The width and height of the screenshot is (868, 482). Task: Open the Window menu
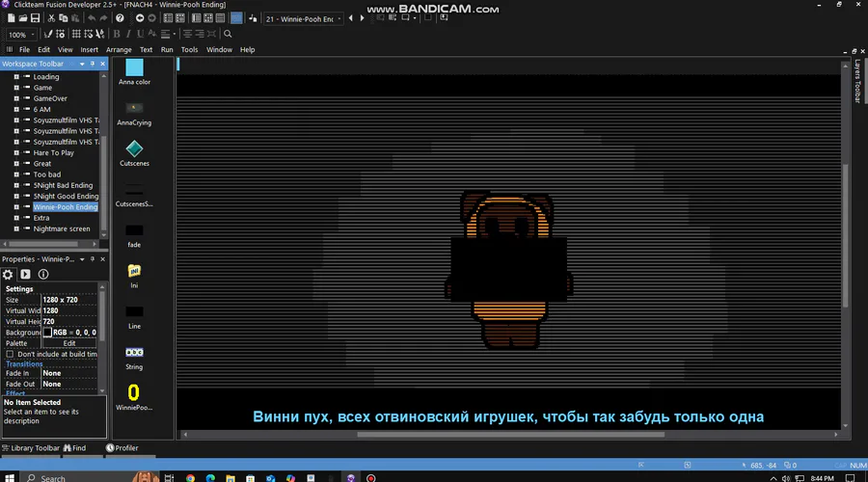219,50
